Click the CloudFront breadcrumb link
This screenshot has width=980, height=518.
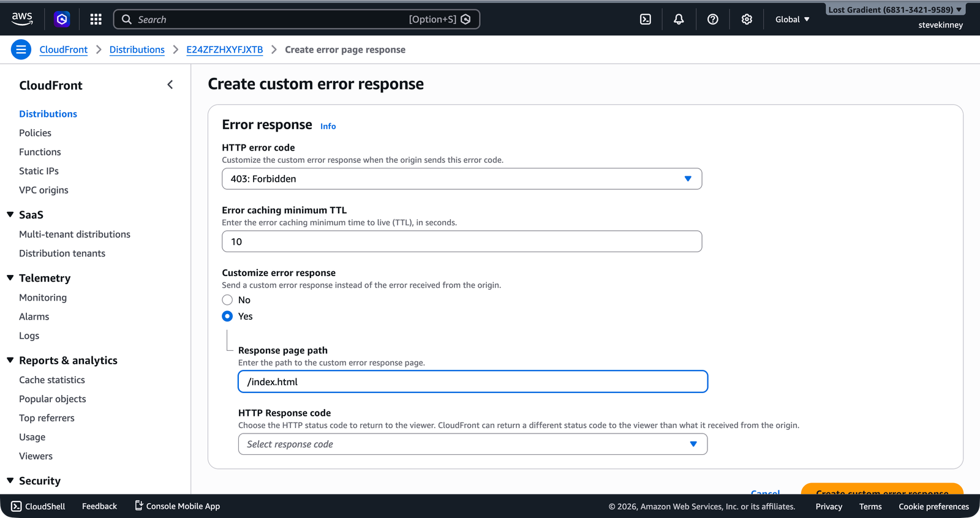click(64, 50)
